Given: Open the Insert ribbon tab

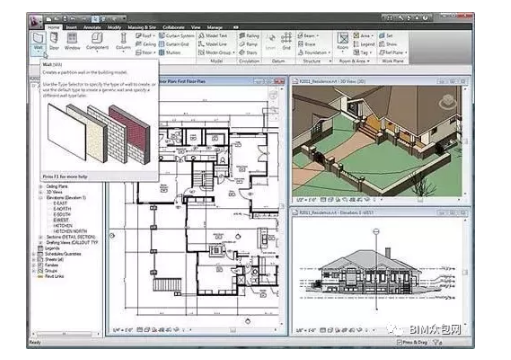Looking at the screenshot, I should tap(71, 27).
